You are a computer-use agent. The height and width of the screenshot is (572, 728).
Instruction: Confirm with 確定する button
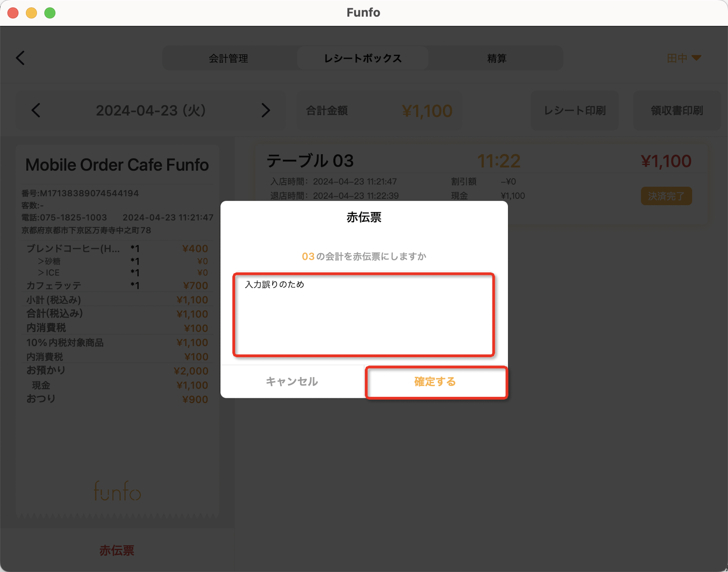[x=435, y=382]
